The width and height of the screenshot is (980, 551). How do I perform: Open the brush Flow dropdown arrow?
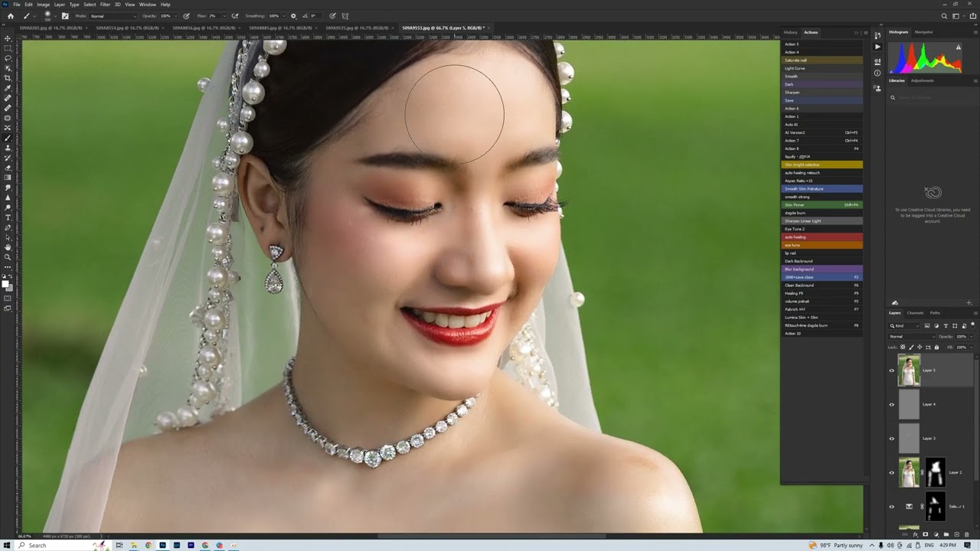coord(224,15)
